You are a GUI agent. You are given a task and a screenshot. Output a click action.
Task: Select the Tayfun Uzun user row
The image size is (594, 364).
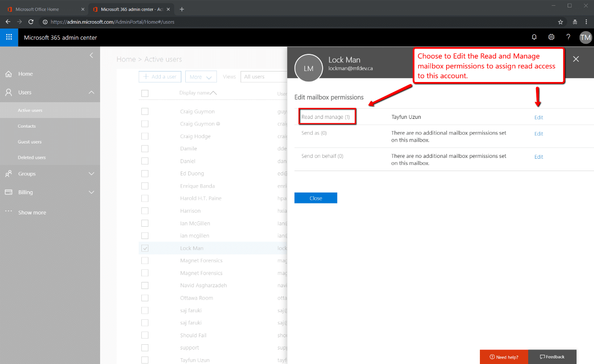click(x=213, y=360)
